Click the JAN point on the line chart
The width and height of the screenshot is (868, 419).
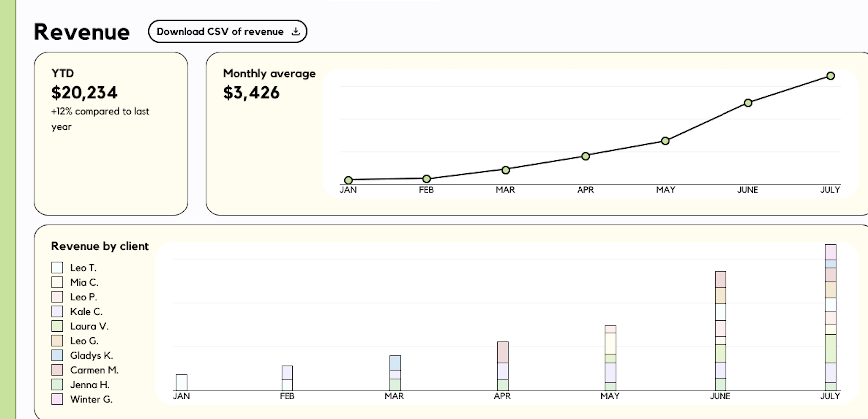click(349, 180)
